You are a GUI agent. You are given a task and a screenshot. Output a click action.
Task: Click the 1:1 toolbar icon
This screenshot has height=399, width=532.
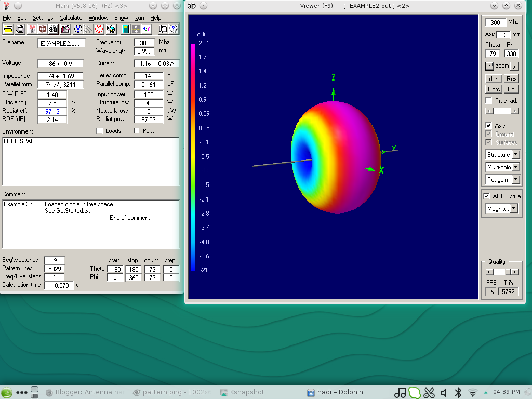tap(147, 29)
